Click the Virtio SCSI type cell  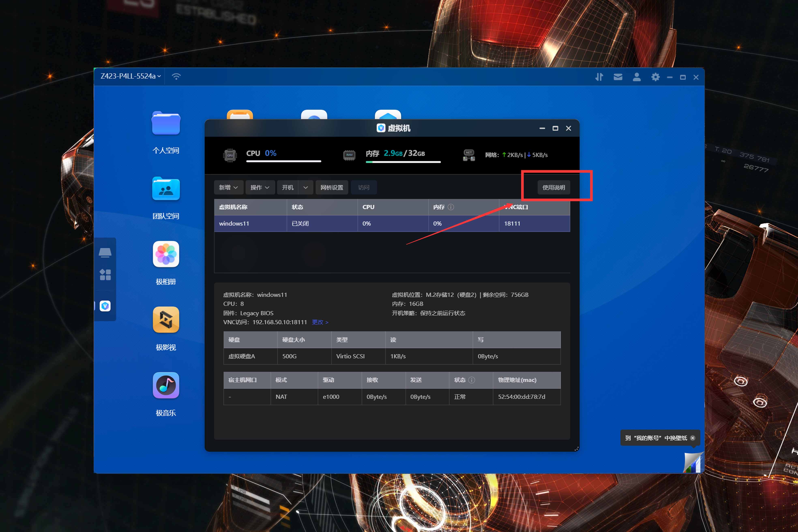tap(358, 356)
